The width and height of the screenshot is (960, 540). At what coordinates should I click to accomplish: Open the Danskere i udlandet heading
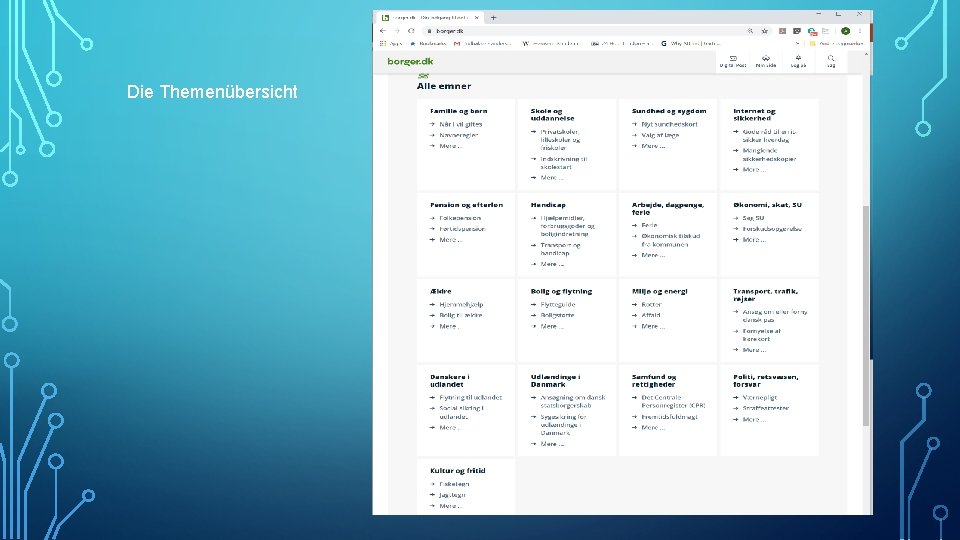449,381
